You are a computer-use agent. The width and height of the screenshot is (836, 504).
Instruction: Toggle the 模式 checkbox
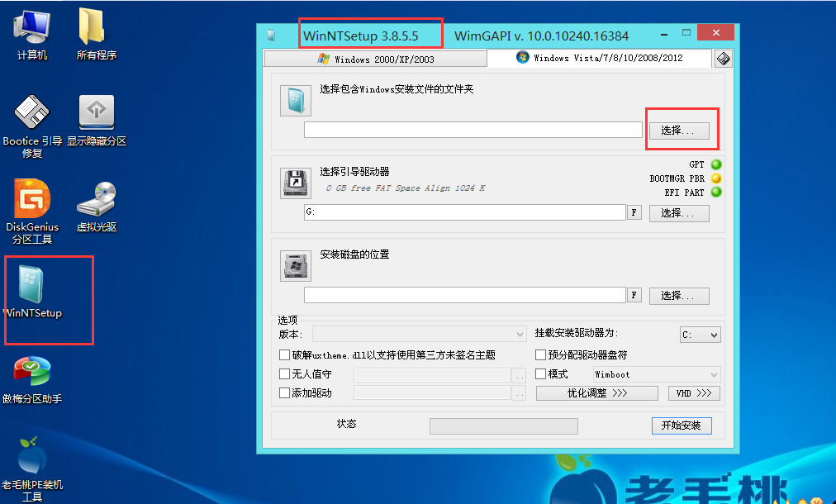[x=540, y=373]
